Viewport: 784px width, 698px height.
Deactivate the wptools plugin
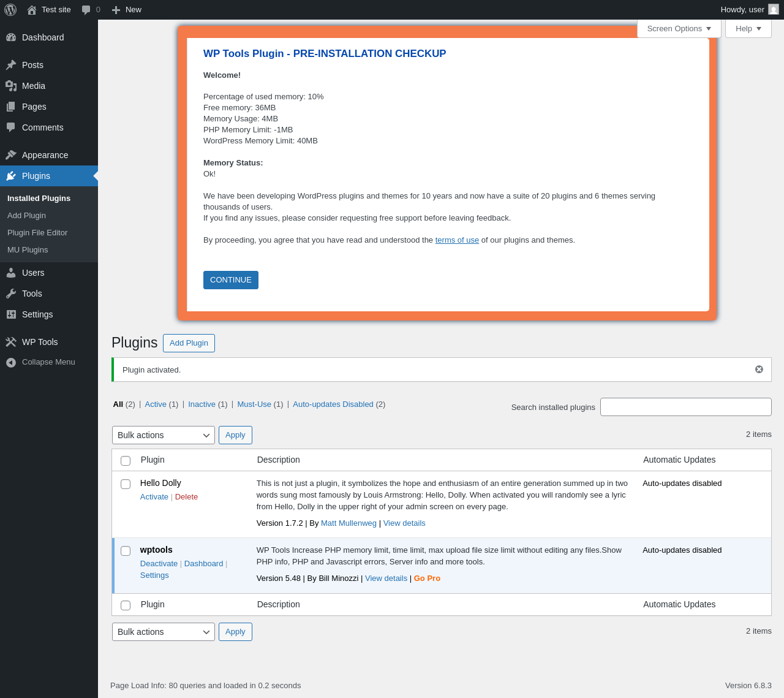159,564
